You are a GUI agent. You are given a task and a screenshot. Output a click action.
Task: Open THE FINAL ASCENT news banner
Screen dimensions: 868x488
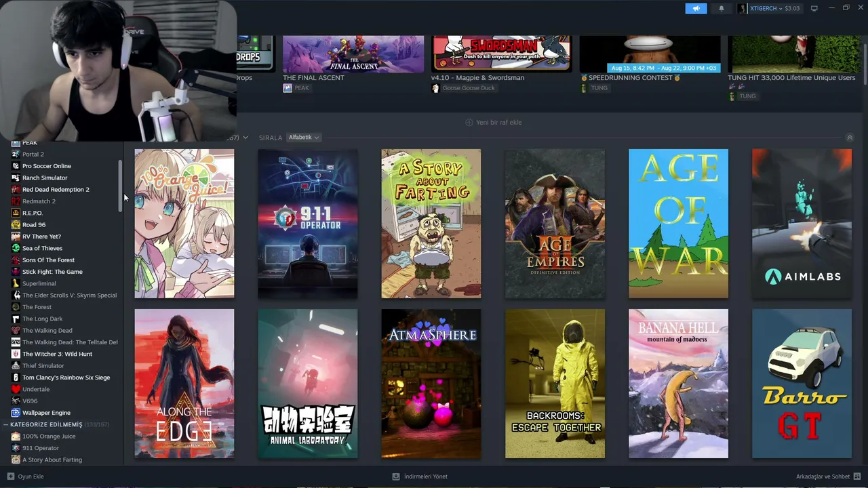coord(353,54)
